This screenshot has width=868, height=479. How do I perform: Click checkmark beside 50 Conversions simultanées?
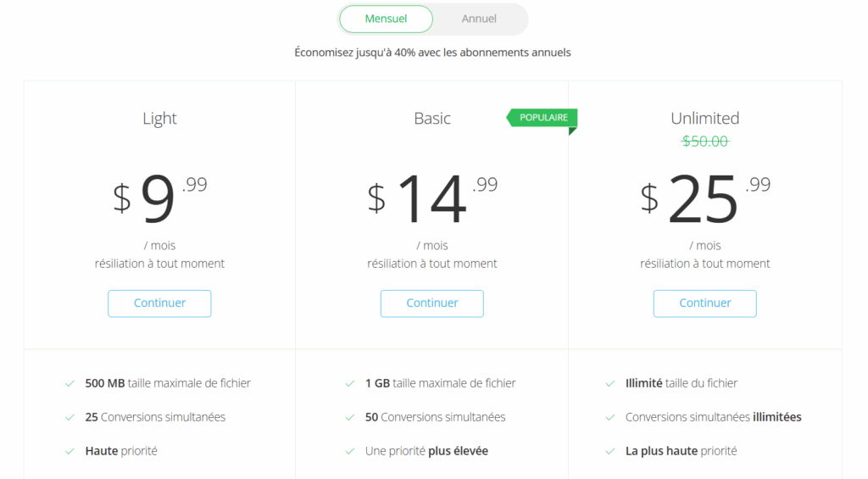click(x=350, y=417)
